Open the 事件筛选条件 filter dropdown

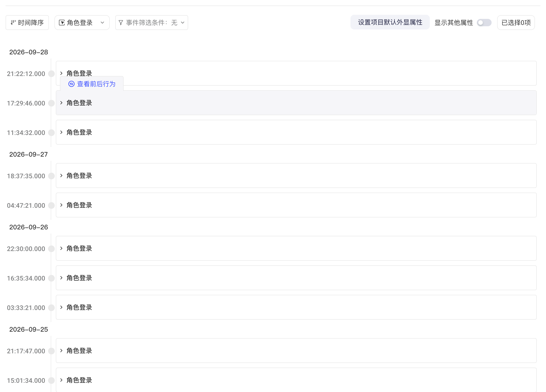point(152,23)
